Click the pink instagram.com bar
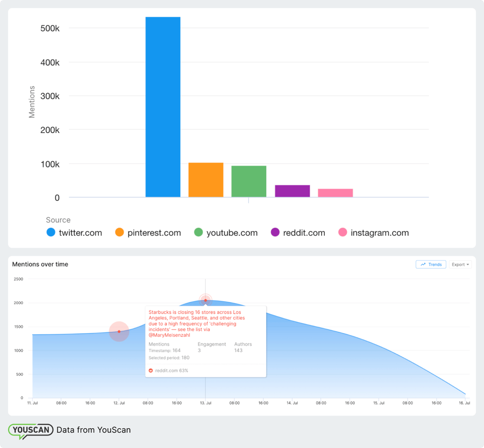 [335, 193]
